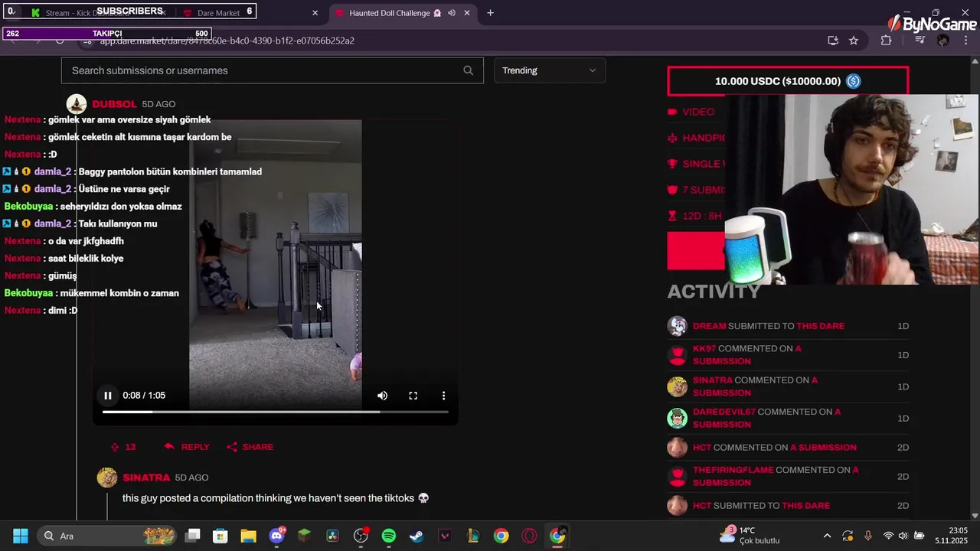980x551 pixels.
Task: Open League of Legends from the taskbar
Action: pyautogui.click(x=473, y=536)
